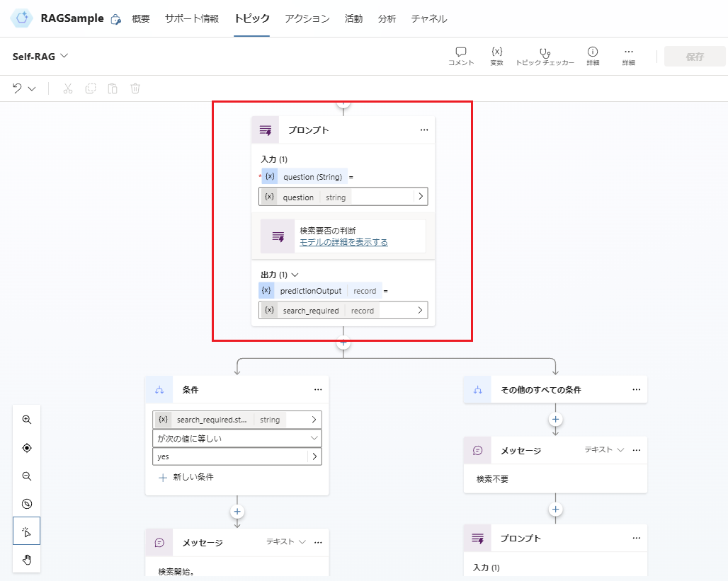Open the コメント (comments) panel
The width and height of the screenshot is (728, 581).
pos(461,56)
